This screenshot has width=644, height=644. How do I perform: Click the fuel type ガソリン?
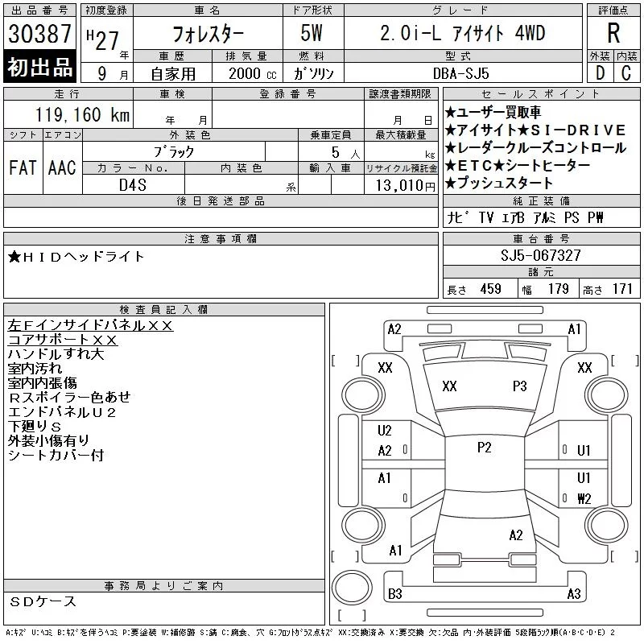pyautogui.click(x=313, y=73)
